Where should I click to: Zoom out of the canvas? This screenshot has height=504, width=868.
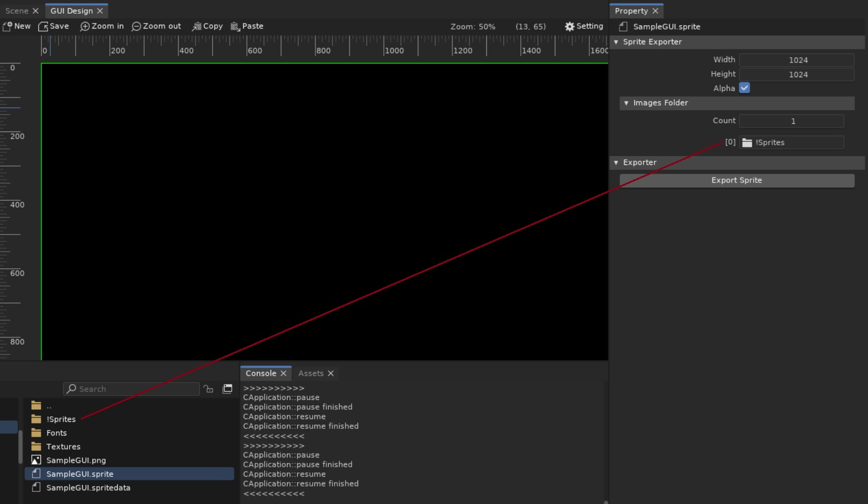156,26
